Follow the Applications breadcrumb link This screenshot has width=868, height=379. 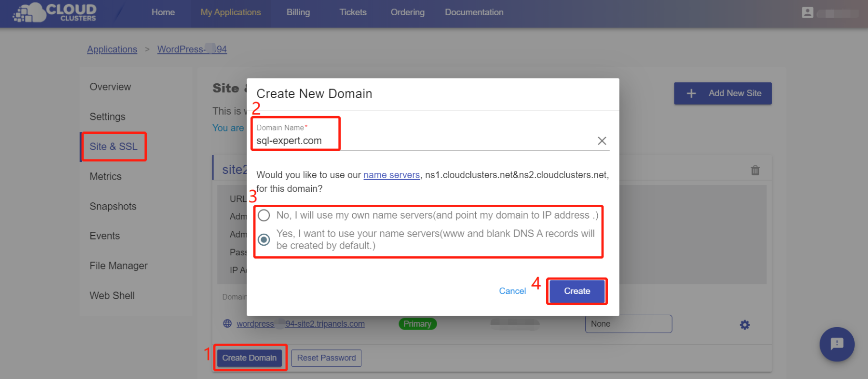point(112,50)
